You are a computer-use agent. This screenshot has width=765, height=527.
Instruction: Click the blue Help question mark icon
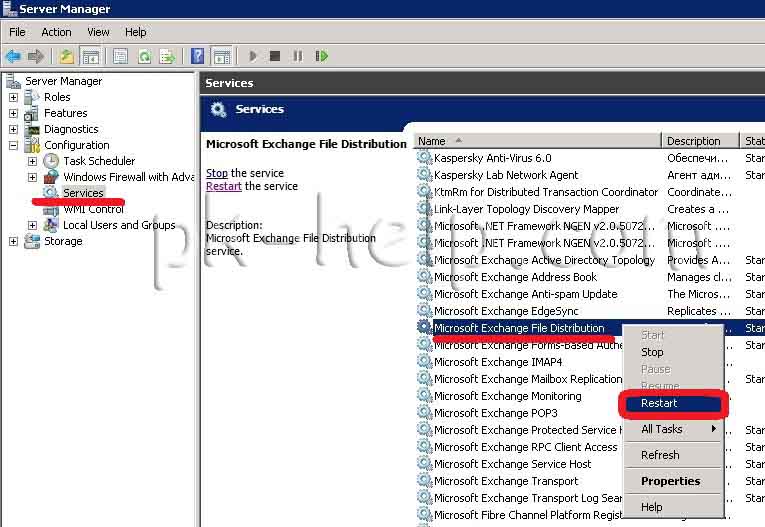pyautogui.click(x=198, y=57)
